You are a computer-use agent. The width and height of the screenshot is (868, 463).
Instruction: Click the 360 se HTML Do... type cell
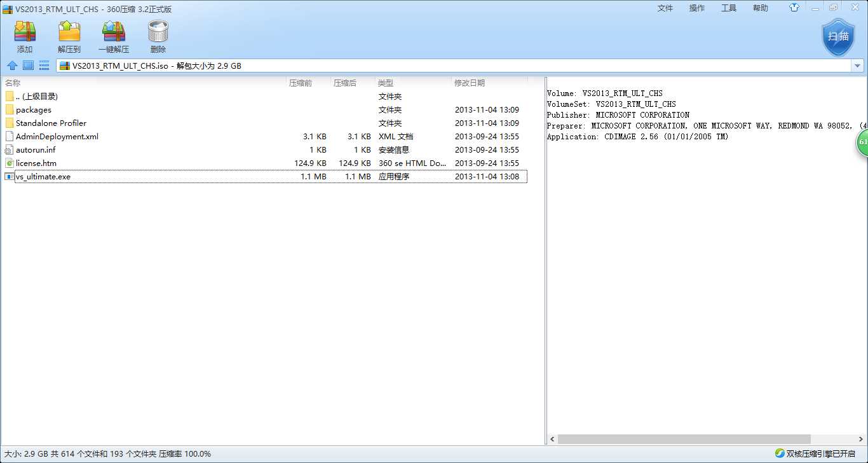(412, 163)
